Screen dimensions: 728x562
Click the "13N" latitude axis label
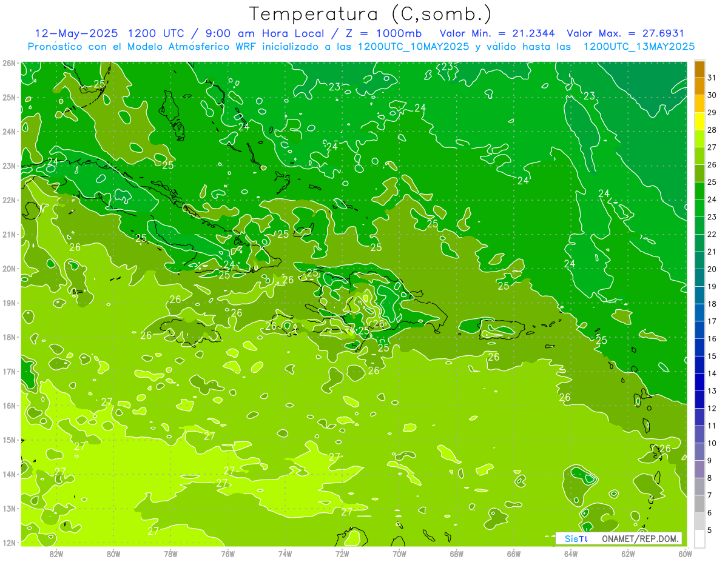[x=9, y=508]
